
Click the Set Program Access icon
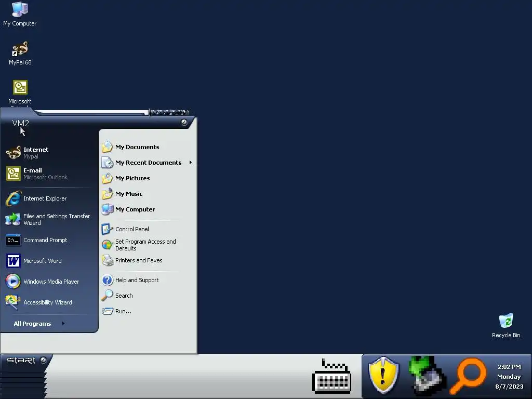tap(107, 245)
